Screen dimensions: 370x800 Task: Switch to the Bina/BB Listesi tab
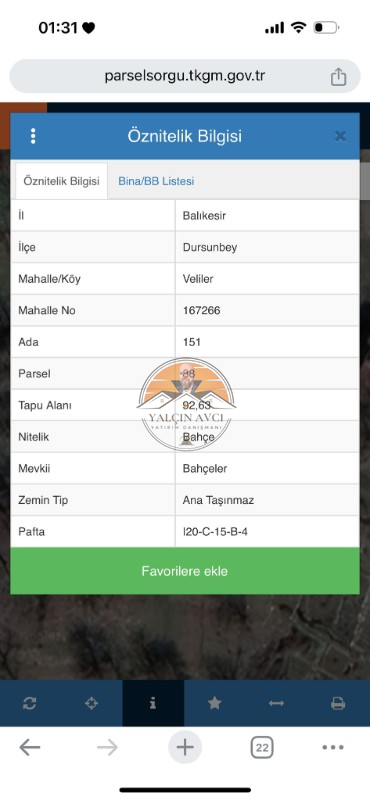point(156,181)
